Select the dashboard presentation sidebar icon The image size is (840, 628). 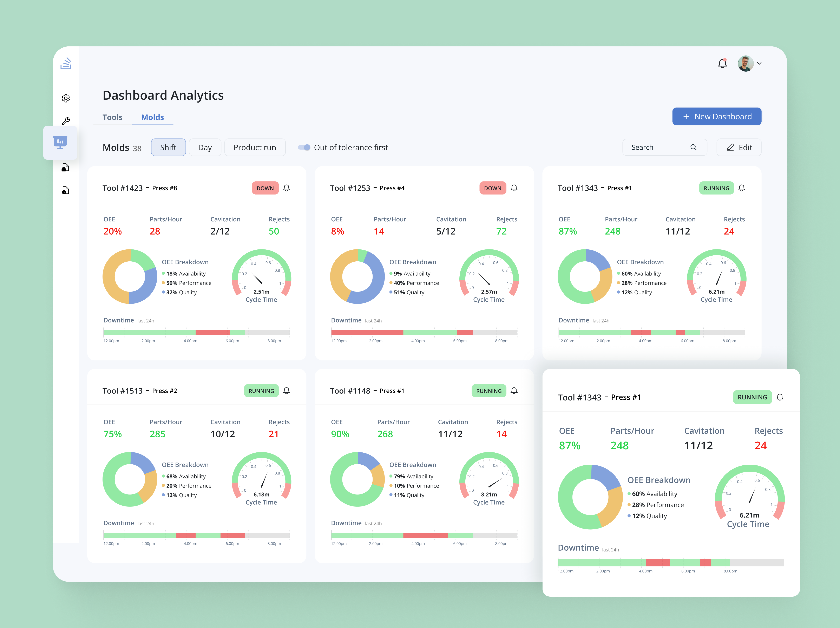click(x=60, y=142)
